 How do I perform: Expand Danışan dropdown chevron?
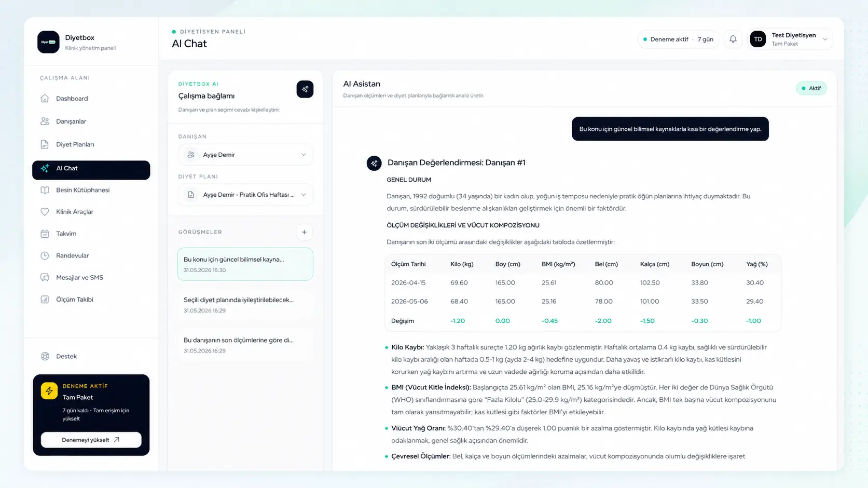[x=304, y=155]
